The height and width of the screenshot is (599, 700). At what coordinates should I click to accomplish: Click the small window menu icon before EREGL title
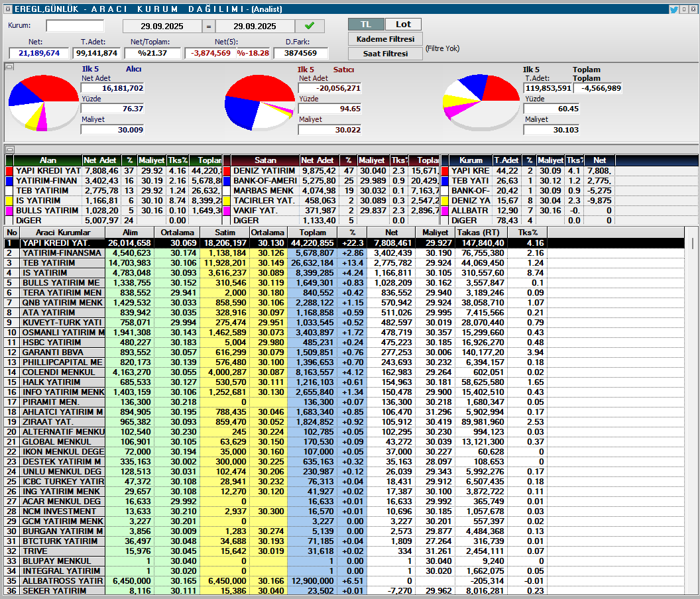[x=8, y=9]
